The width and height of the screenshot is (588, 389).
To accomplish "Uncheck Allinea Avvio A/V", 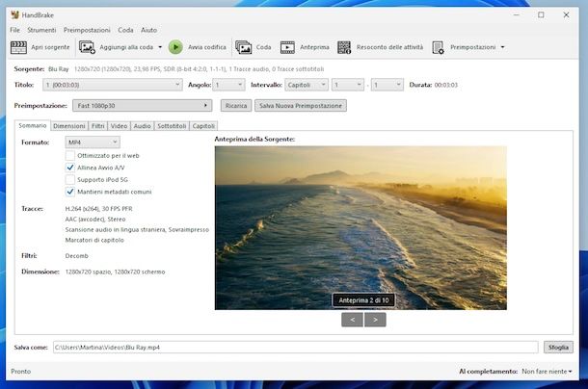I will click(70, 167).
